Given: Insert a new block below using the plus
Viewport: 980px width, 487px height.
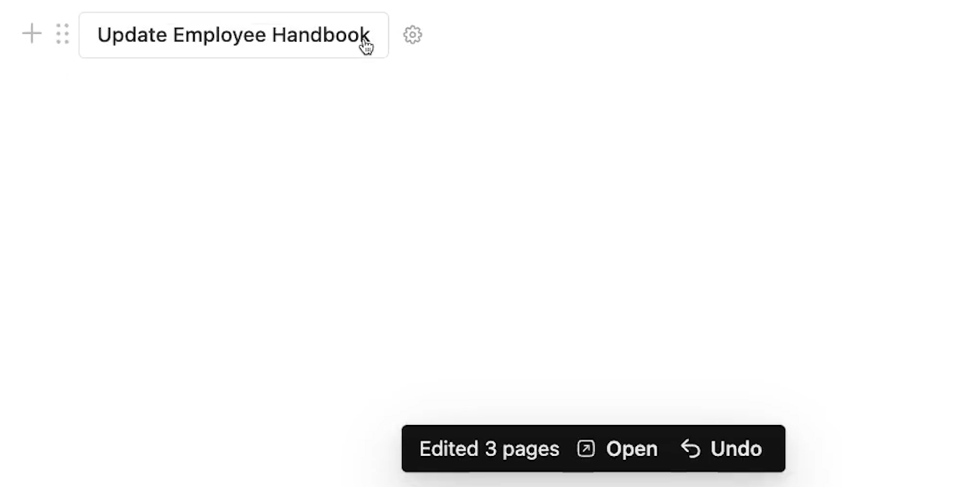Looking at the screenshot, I should [32, 33].
